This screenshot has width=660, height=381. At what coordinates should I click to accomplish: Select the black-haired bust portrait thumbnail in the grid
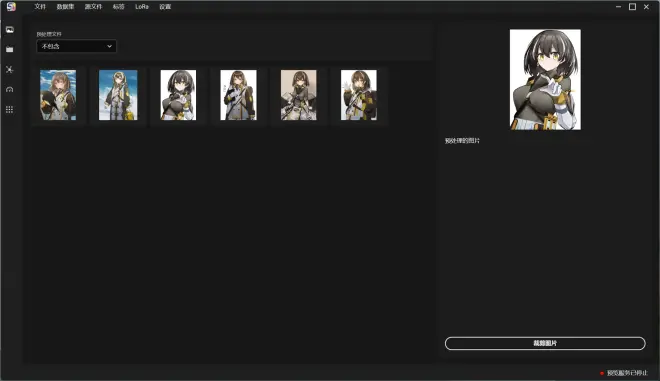[x=178, y=95]
